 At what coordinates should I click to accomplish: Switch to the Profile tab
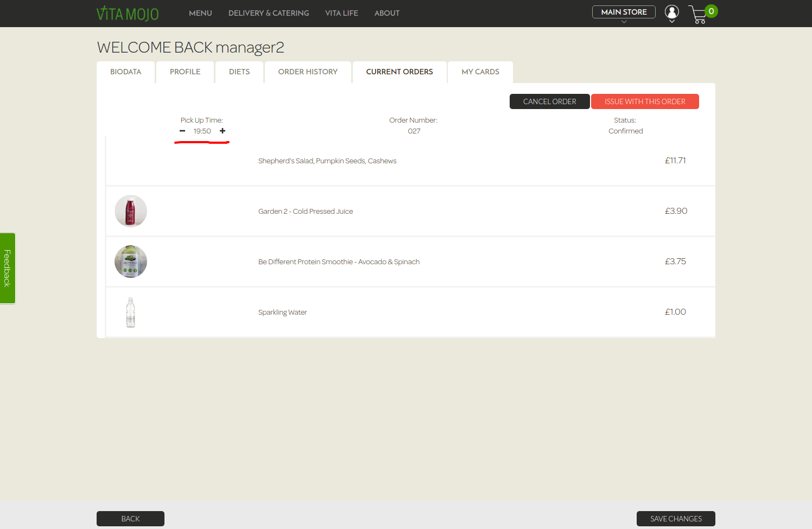(185, 72)
